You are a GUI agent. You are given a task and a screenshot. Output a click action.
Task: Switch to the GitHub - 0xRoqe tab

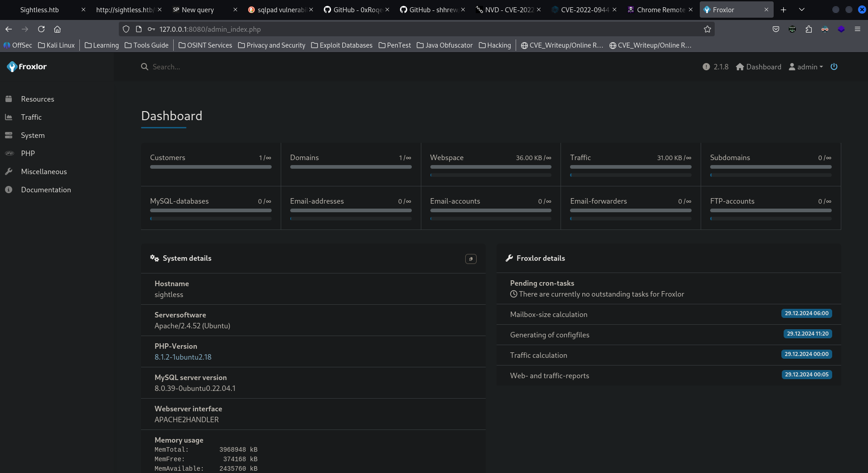pyautogui.click(x=357, y=10)
